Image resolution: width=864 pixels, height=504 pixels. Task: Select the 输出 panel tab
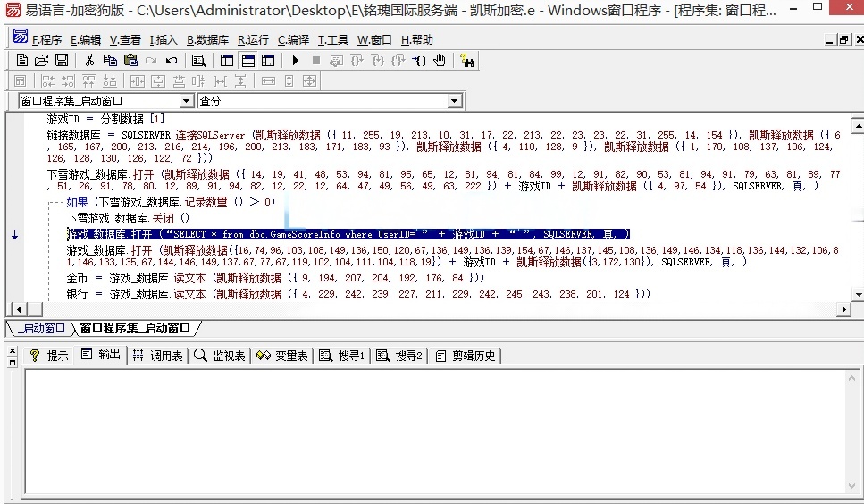(x=101, y=355)
